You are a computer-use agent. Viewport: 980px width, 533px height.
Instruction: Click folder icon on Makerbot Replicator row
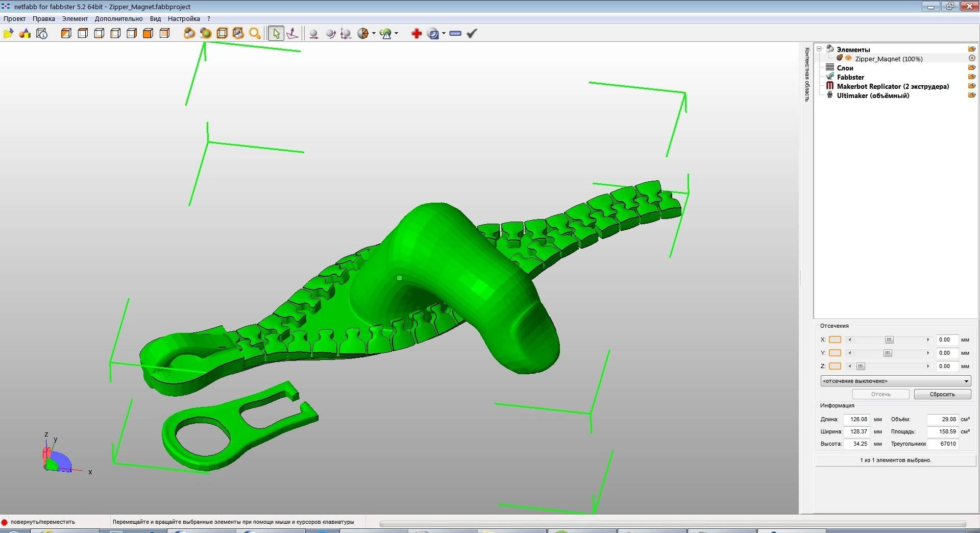tap(972, 86)
